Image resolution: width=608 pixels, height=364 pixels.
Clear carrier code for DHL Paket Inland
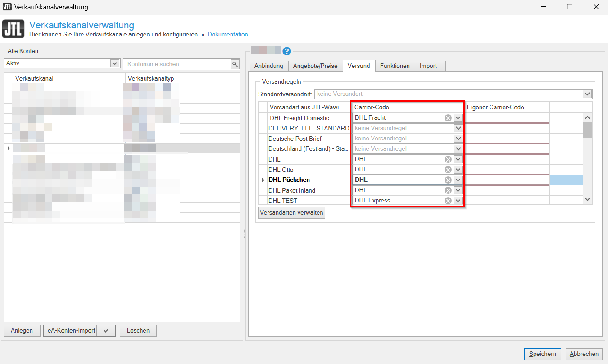pos(448,190)
